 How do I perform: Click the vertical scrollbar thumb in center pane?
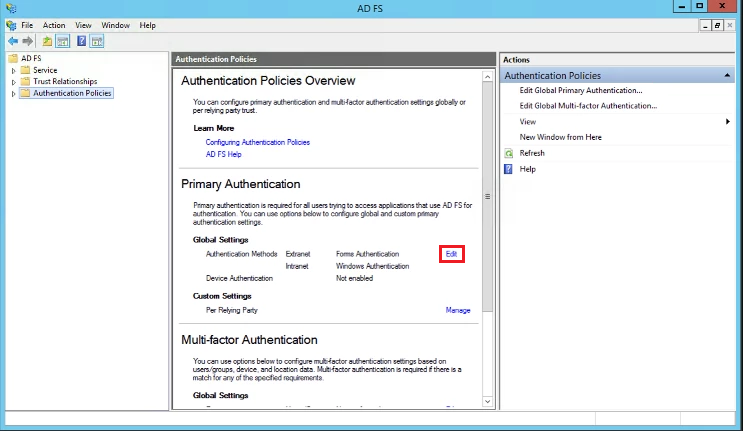tap(487, 197)
